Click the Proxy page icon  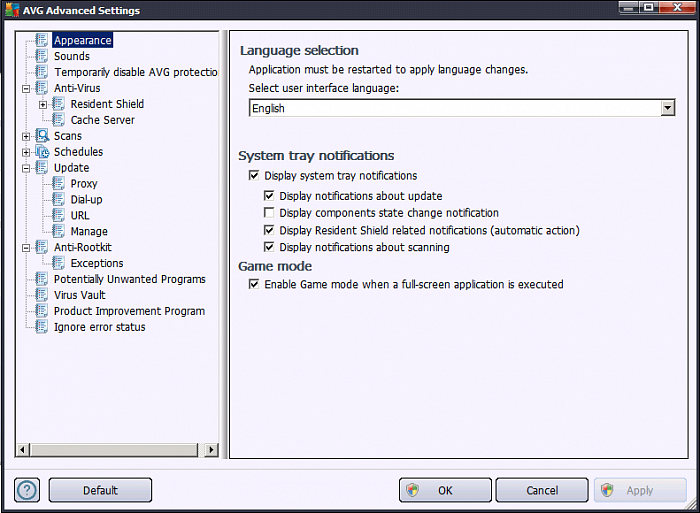click(58, 184)
